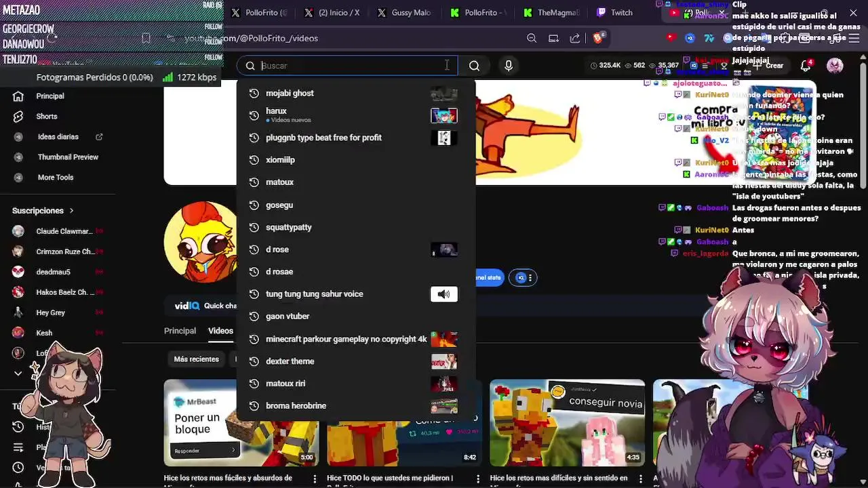Select 'pluggnb type beat free for profit' suggestion
Viewport: 868px width, 488px height.
pyautogui.click(x=356, y=138)
